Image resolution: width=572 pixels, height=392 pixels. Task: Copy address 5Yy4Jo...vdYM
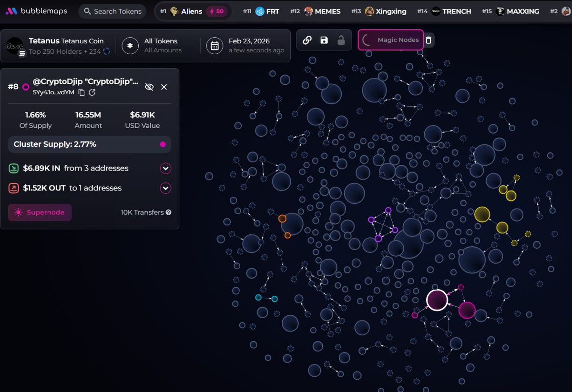pos(82,92)
